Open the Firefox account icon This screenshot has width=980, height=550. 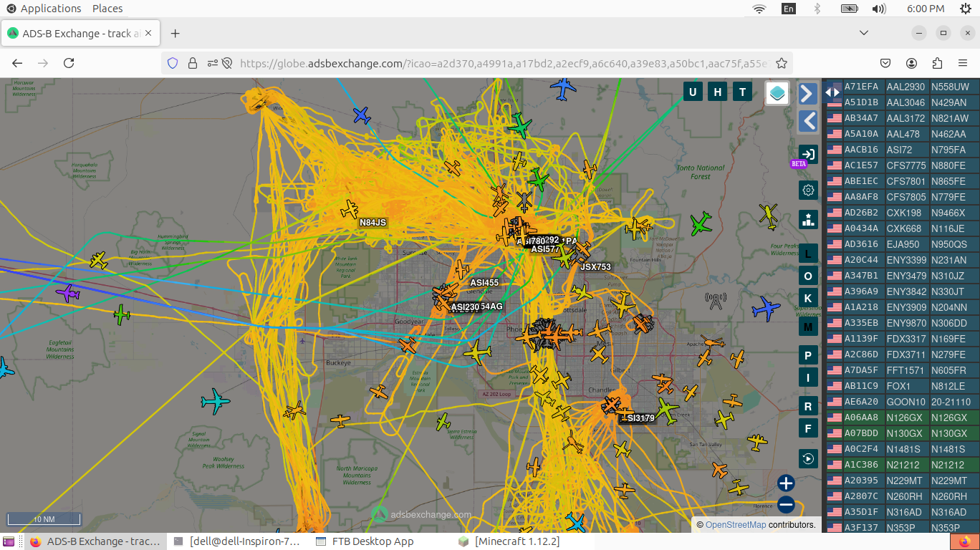tap(912, 63)
